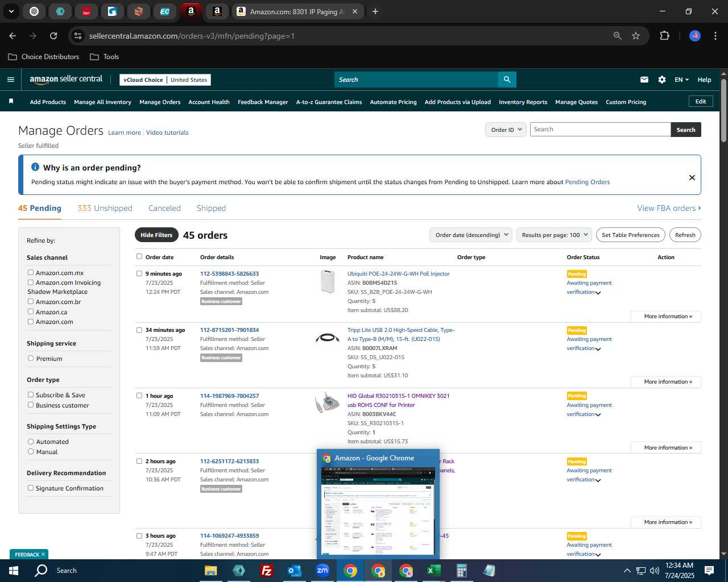
Task: Open Excel from taskbar
Action: click(x=433, y=571)
